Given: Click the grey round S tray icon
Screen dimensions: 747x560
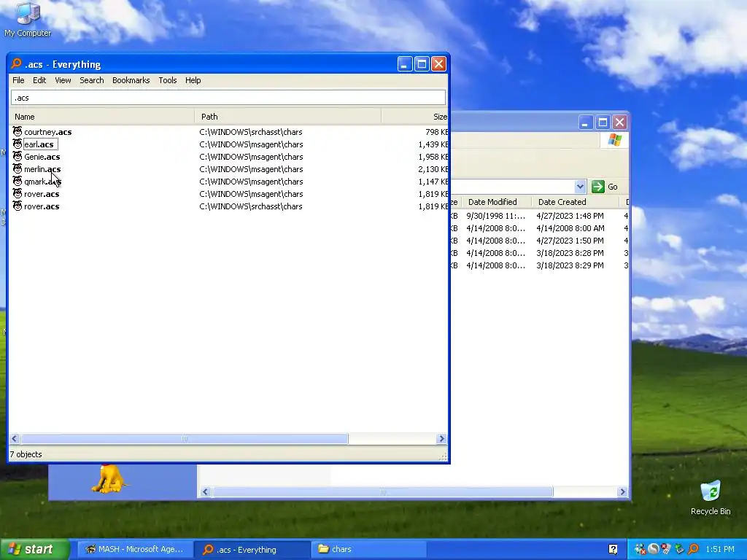Looking at the screenshot, I should pyautogui.click(x=653, y=549).
